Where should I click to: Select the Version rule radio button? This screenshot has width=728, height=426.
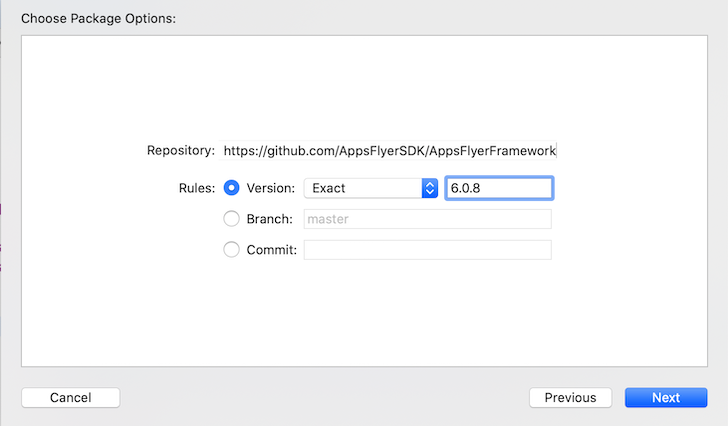(x=231, y=188)
